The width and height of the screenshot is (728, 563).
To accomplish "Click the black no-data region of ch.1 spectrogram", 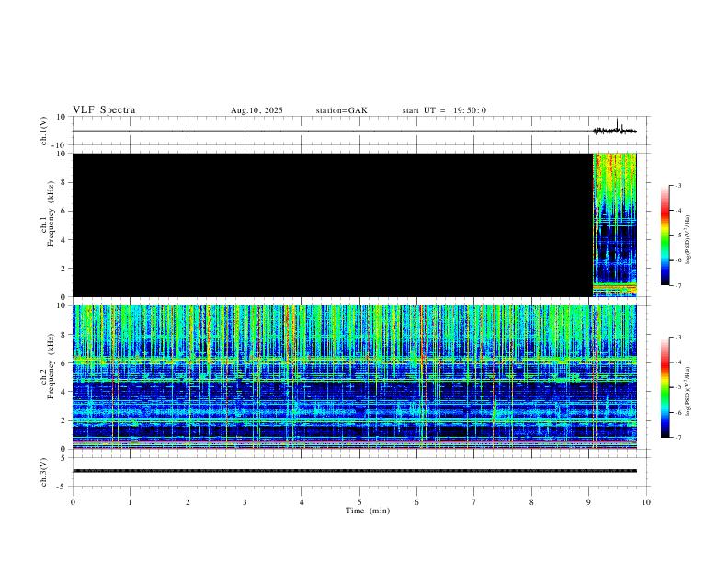I will (x=333, y=224).
